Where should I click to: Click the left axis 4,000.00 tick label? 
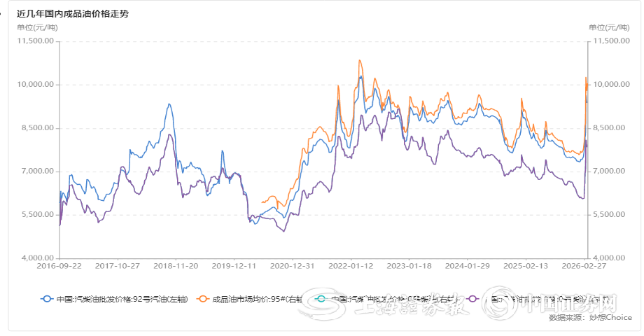tap(37, 258)
